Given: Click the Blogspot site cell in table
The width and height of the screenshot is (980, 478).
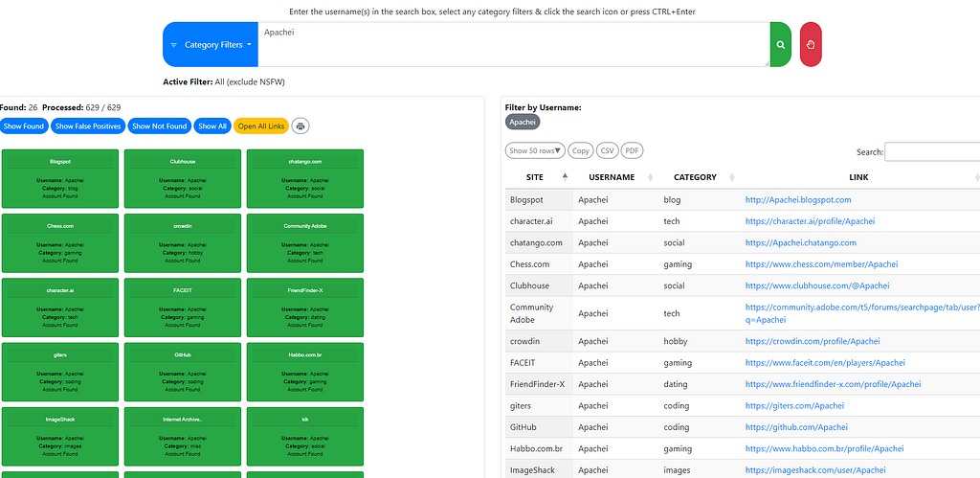Looking at the screenshot, I should (x=539, y=200).
